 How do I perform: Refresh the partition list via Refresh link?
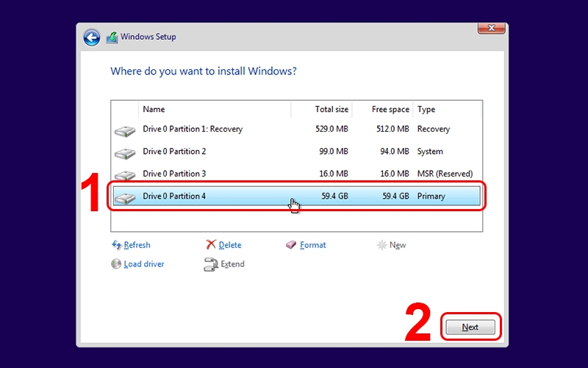[137, 245]
